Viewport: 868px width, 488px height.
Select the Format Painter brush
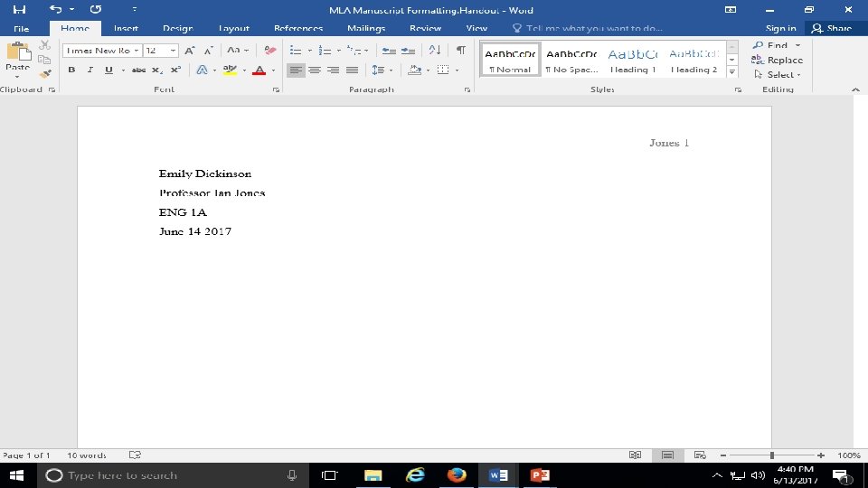pos(45,73)
